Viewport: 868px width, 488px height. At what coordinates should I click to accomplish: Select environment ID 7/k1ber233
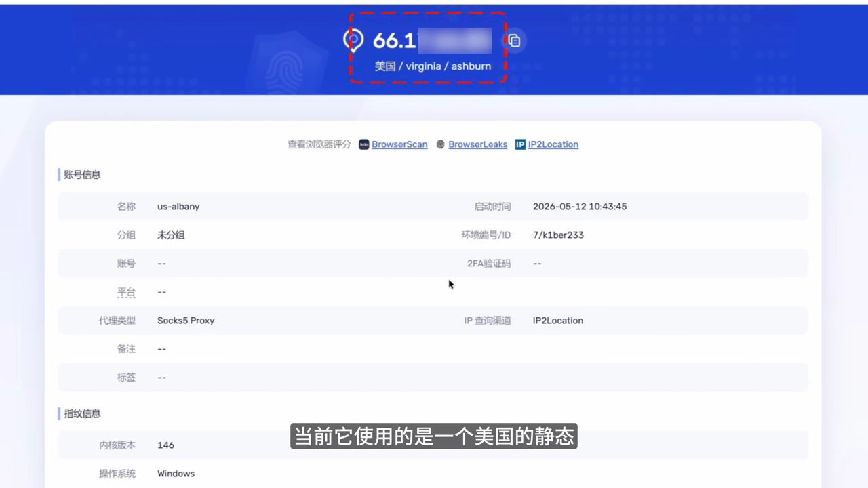tap(558, 235)
